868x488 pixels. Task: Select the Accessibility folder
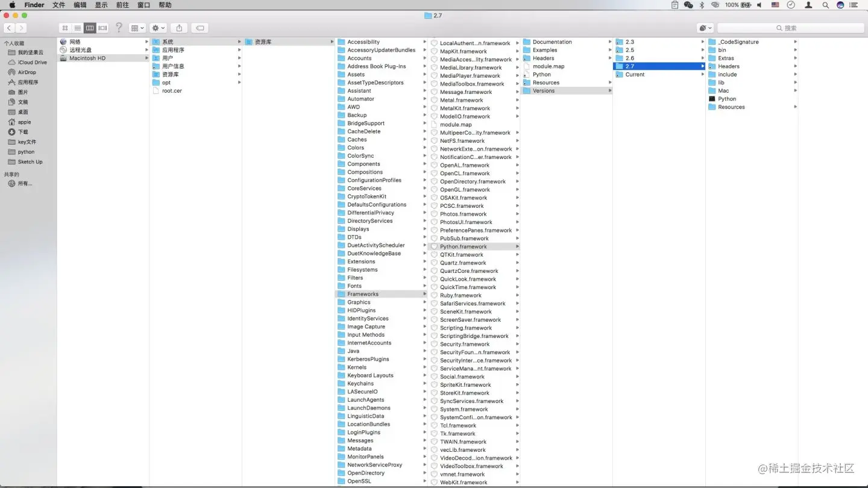click(x=381, y=42)
